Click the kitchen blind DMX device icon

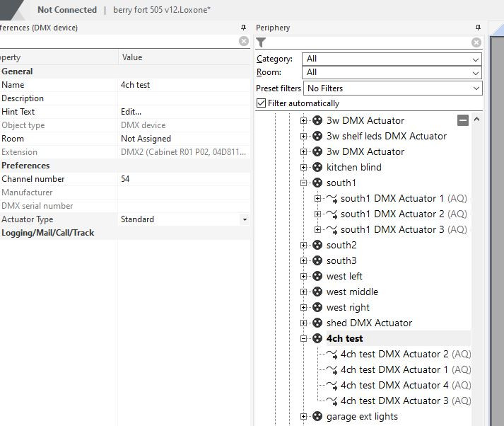pos(317,167)
